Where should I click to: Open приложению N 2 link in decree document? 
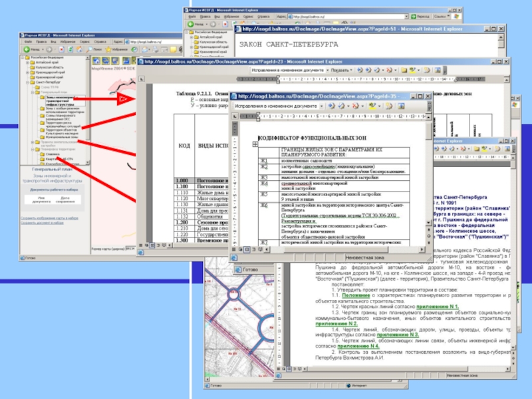(x=336, y=324)
